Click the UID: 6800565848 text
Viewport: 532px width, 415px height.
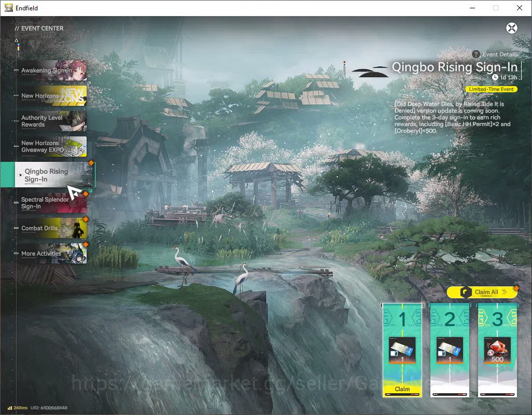click(49, 408)
